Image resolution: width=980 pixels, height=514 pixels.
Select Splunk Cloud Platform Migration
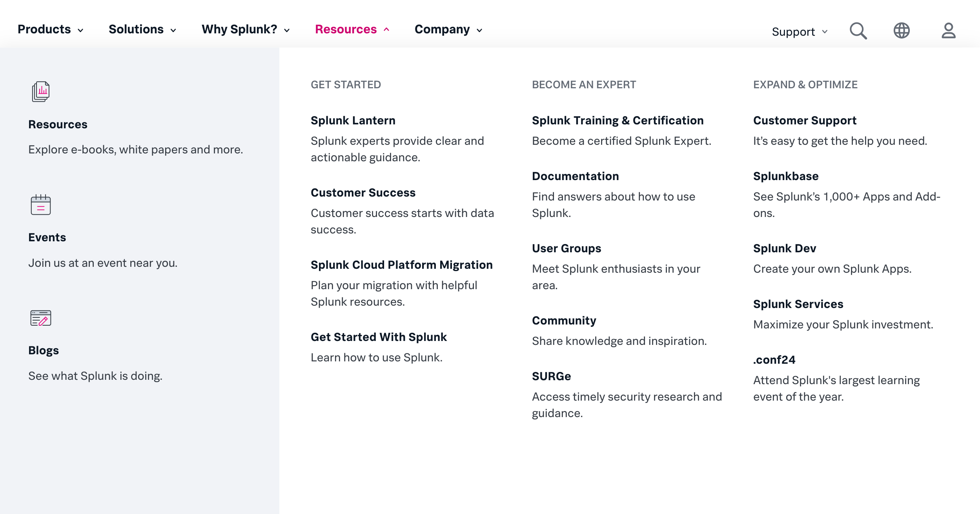coord(401,265)
